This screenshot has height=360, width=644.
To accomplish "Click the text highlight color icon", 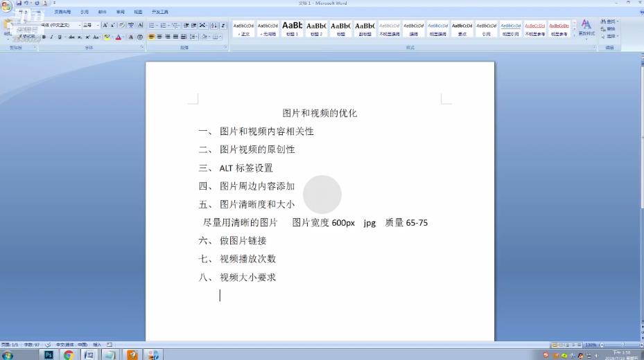I will (107, 37).
